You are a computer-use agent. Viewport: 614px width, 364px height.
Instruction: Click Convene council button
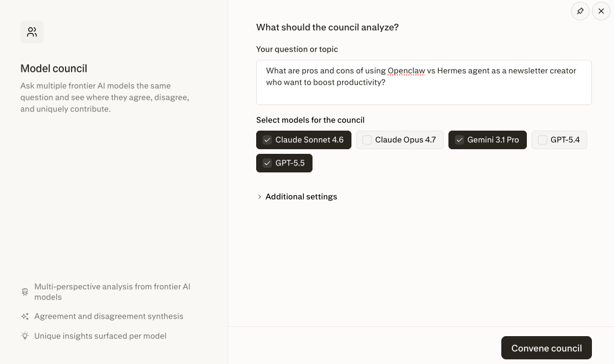546,348
